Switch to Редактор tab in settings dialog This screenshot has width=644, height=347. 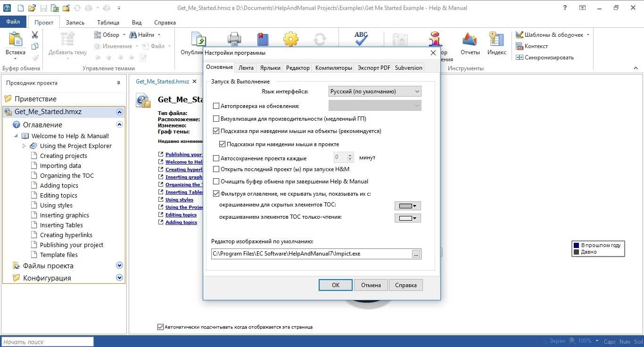click(298, 68)
